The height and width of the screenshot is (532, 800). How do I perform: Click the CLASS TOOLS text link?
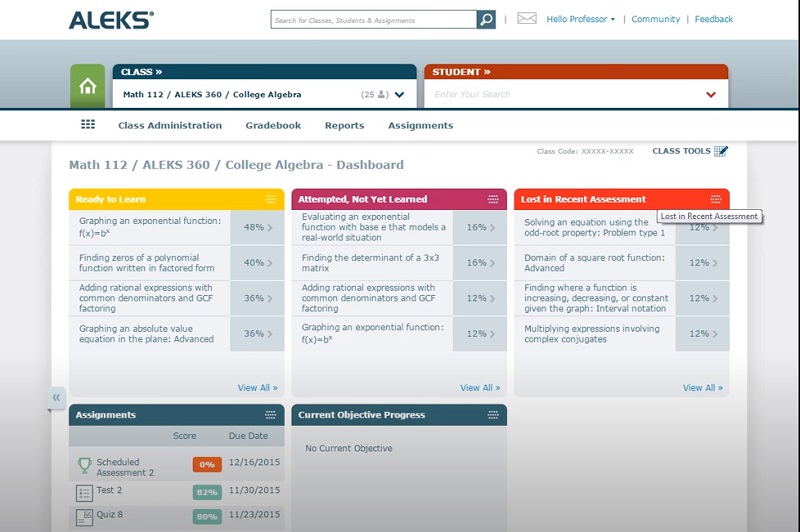tap(681, 151)
